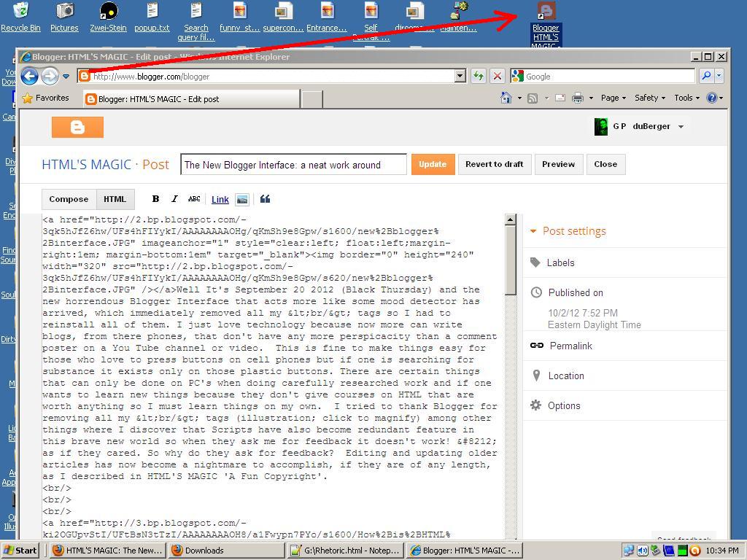The height and width of the screenshot is (560, 747).
Task: Revert the post to draft
Action: tap(495, 164)
